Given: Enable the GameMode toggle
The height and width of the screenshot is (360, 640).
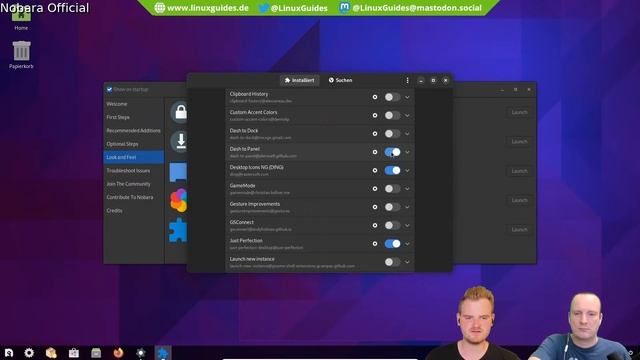Looking at the screenshot, I should 392,189.
